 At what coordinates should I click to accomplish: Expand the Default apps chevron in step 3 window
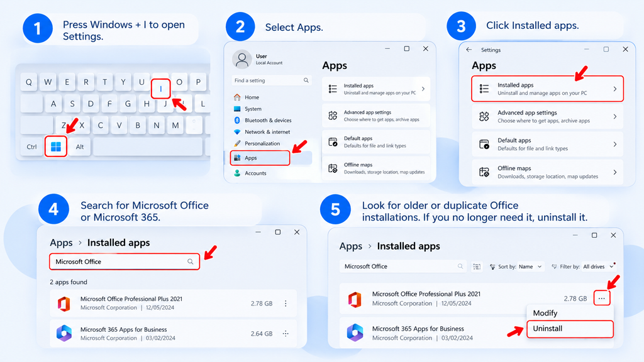615,144
